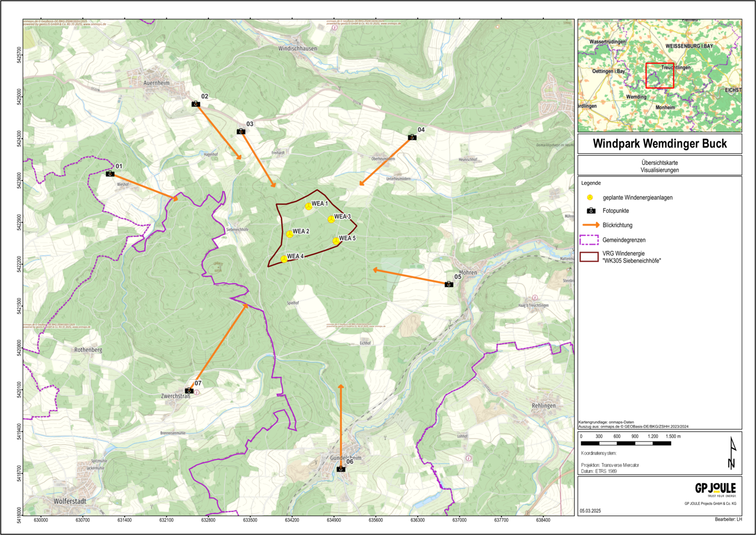
Task: Click the scale bar under the legend
Action: pyautogui.click(x=626, y=443)
